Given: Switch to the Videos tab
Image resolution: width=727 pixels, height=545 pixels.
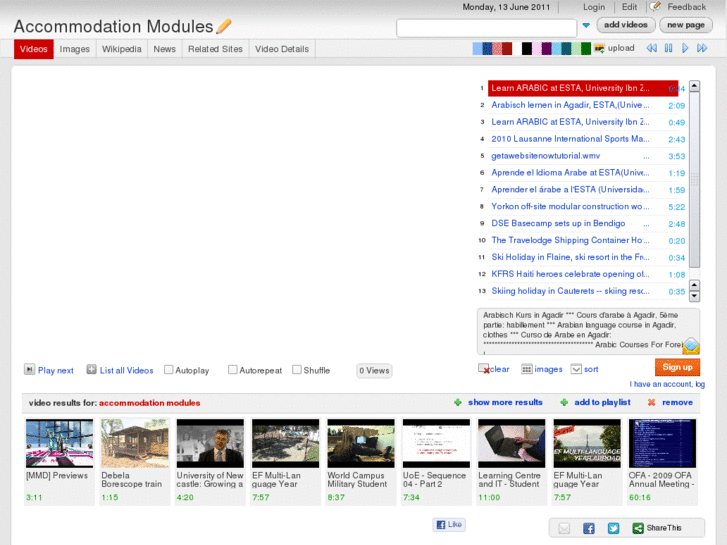Looking at the screenshot, I should point(33,49).
